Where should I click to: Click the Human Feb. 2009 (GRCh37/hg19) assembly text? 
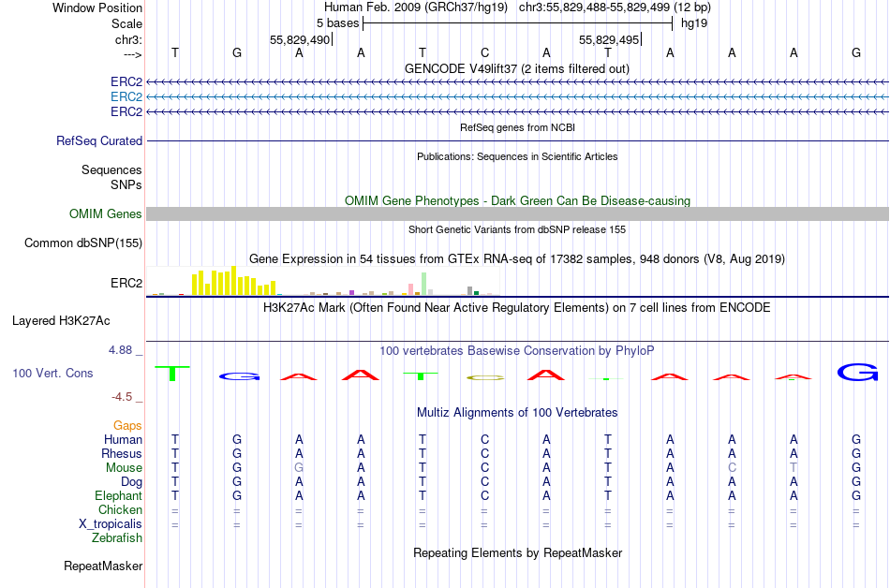pos(415,7)
